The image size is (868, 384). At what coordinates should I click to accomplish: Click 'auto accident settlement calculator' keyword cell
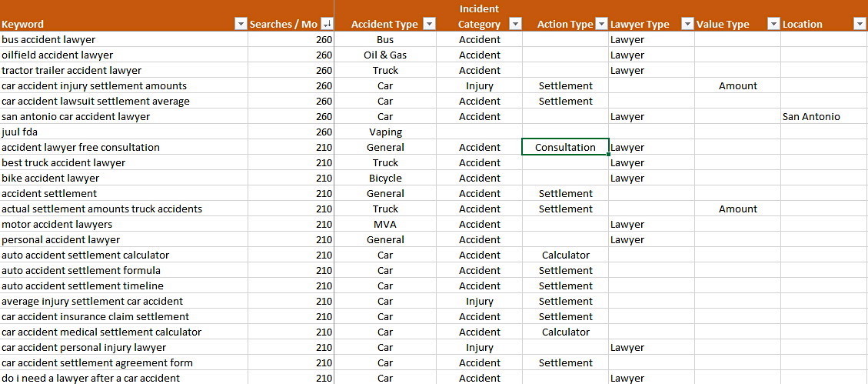tap(85, 255)
